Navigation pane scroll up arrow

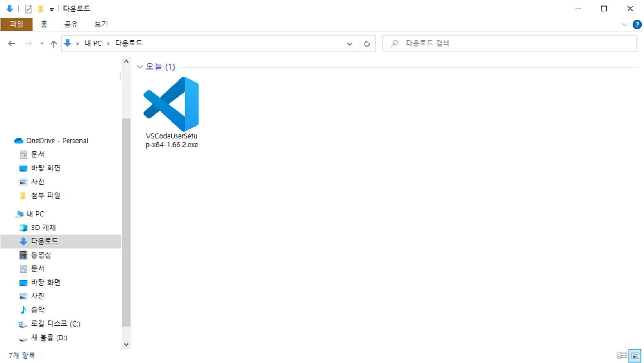126,61
